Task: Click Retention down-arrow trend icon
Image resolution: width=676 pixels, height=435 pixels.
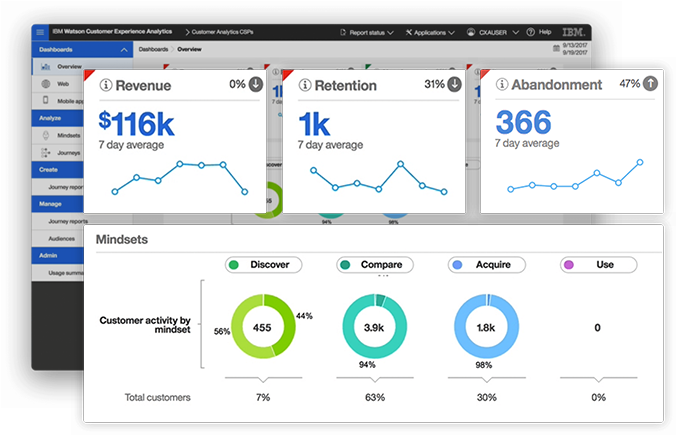Action: [x=454, y=84]
